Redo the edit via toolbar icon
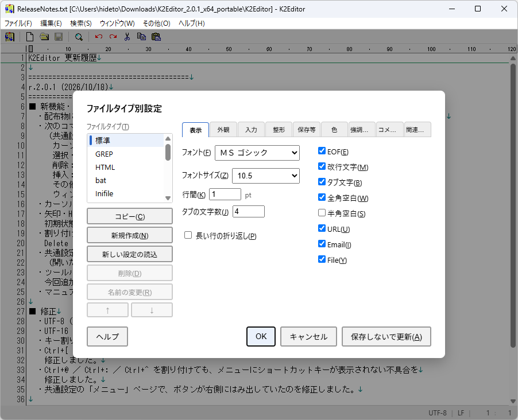Image resolution: width=518 pixels, height=420 pixels. (x=113, y=37)
